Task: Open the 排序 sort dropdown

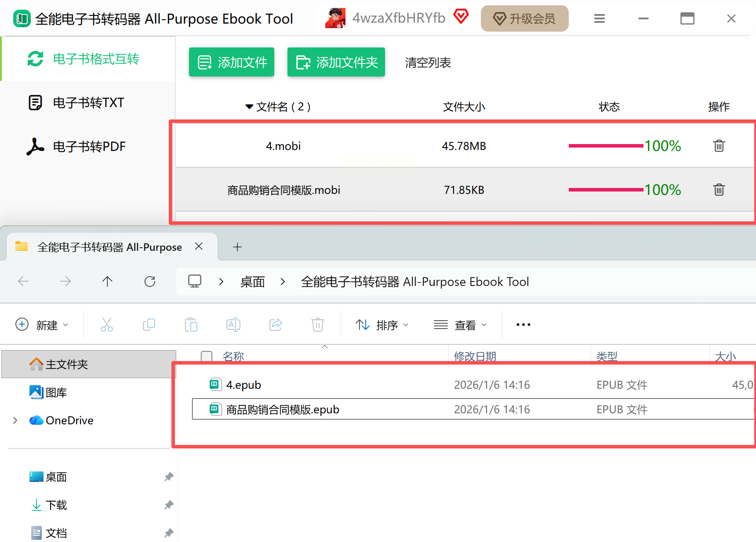Action: [x=382, y=325]
